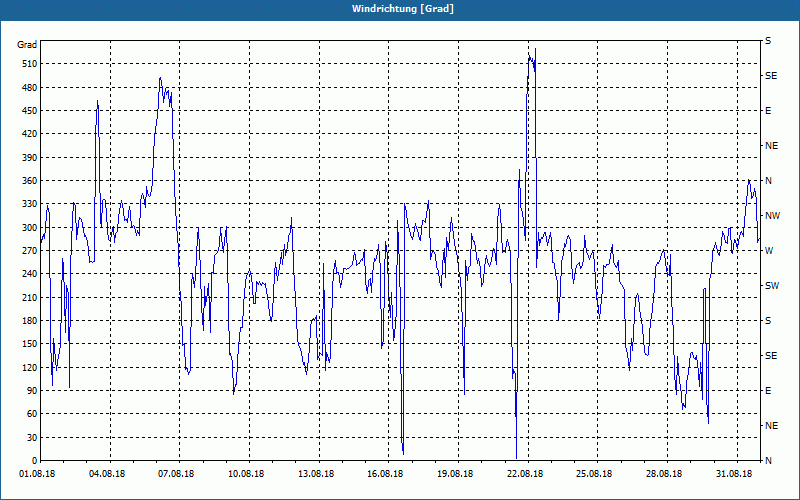Click the "300" y-axis value
This screenshot has width=800, height=500.
coord(30,228)
